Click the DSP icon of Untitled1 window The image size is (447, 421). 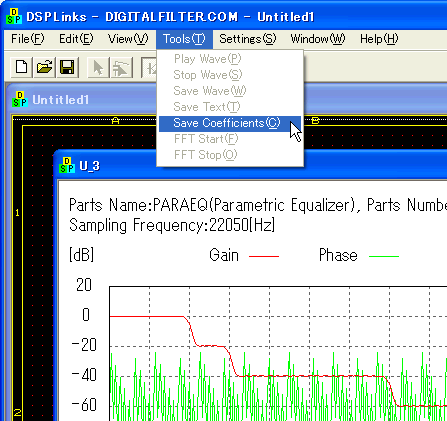[20, 99]
